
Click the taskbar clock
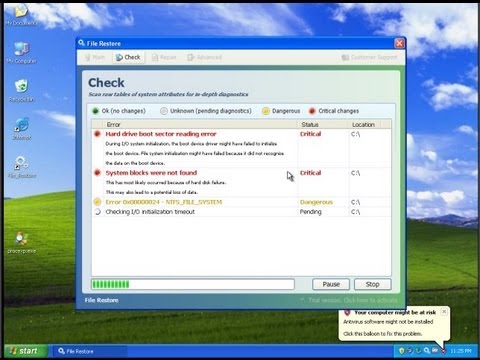coord(461,351)
